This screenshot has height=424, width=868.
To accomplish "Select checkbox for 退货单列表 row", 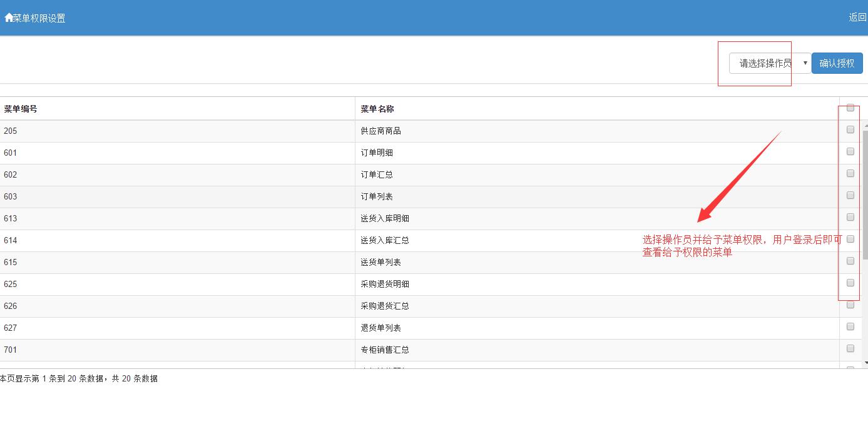I will [x=850, y=327].
